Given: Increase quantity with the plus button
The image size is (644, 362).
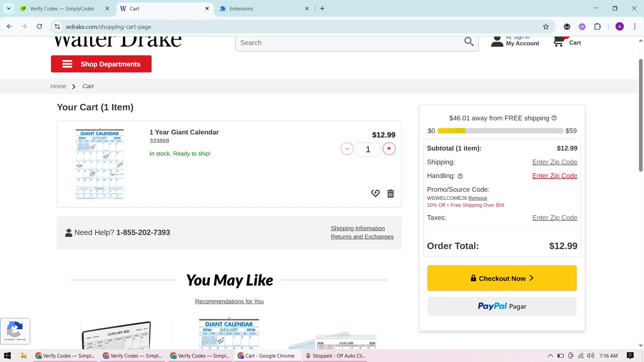Looking at the screenshot, I should (x=389, y=149).
